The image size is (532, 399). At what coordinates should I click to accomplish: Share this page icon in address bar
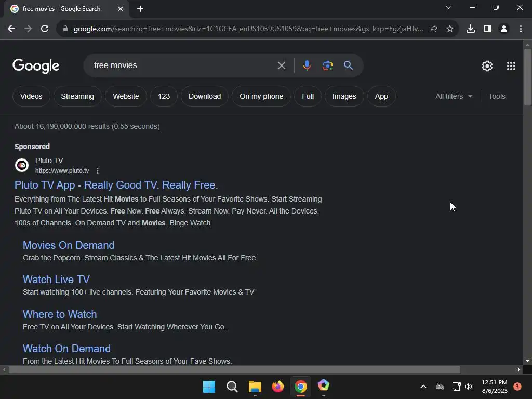coord(433,29)
